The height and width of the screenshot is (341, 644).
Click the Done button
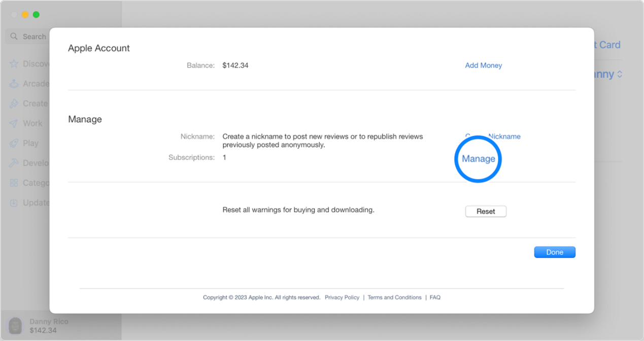pos(554,252)
